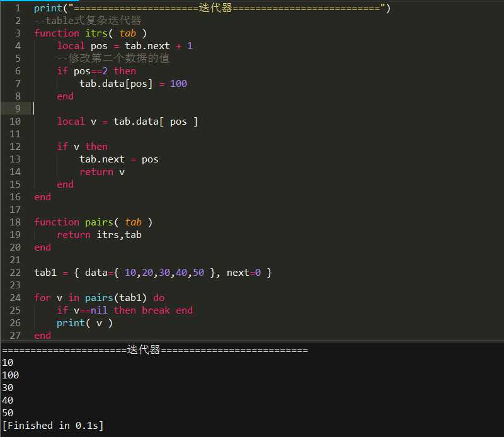Click line number 22 in gutter

tap(14, 273)
